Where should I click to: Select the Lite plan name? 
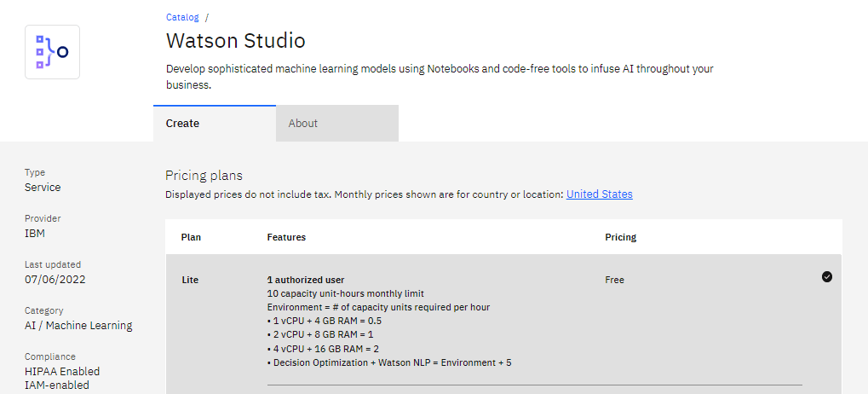(x=191, y=280)
